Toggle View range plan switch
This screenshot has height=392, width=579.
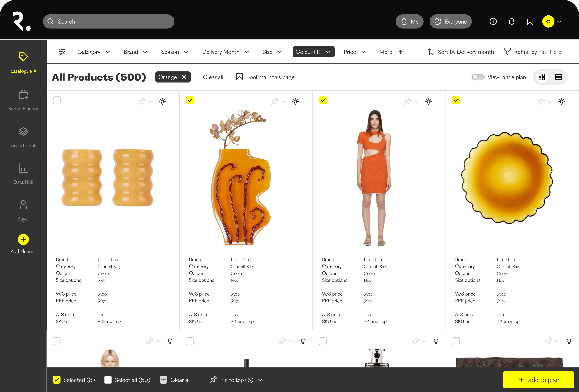coord(478,77)
